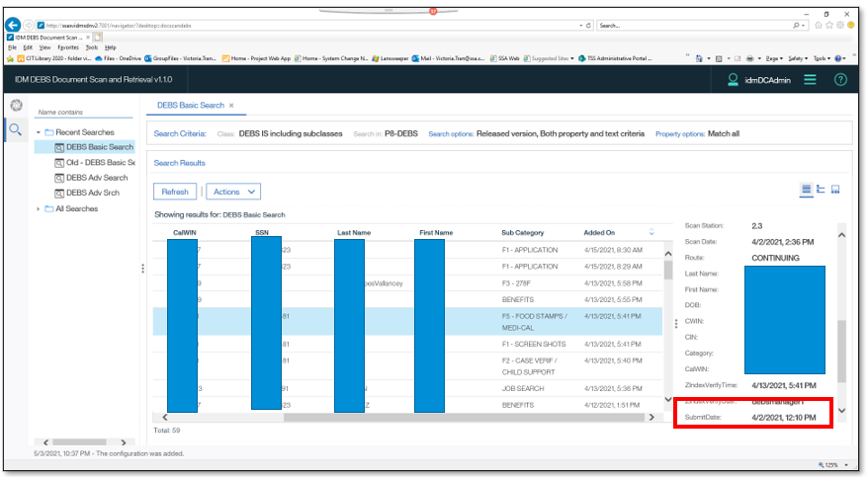Viewport: 868px width, 477px height.
Task: Open Lansweeper favorites bar link
Action: tap(390, 58)
